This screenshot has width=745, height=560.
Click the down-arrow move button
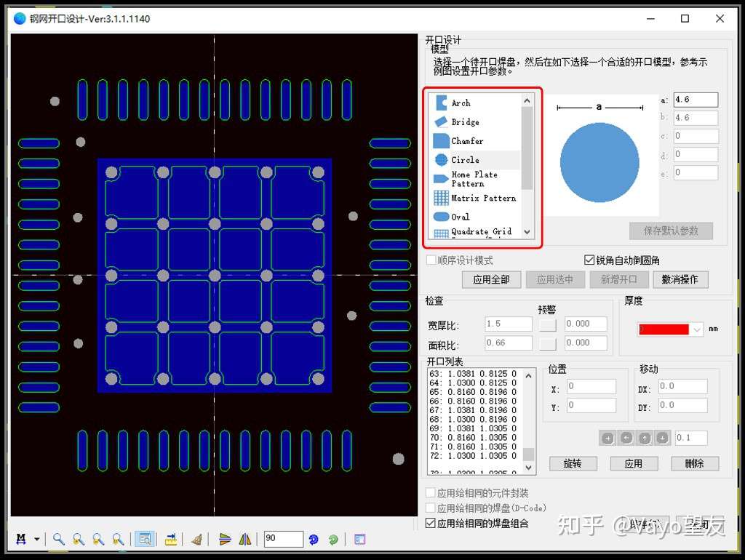click(662, 438)
